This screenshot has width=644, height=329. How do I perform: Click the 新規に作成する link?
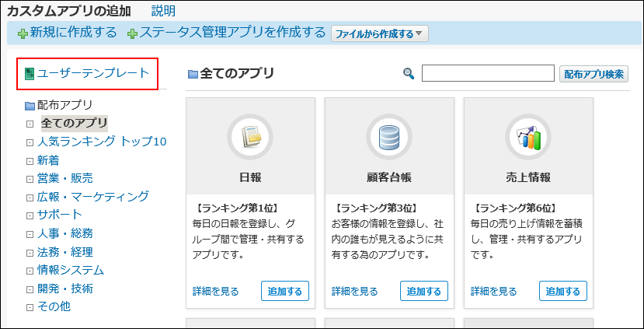click(x=74, y=33)
